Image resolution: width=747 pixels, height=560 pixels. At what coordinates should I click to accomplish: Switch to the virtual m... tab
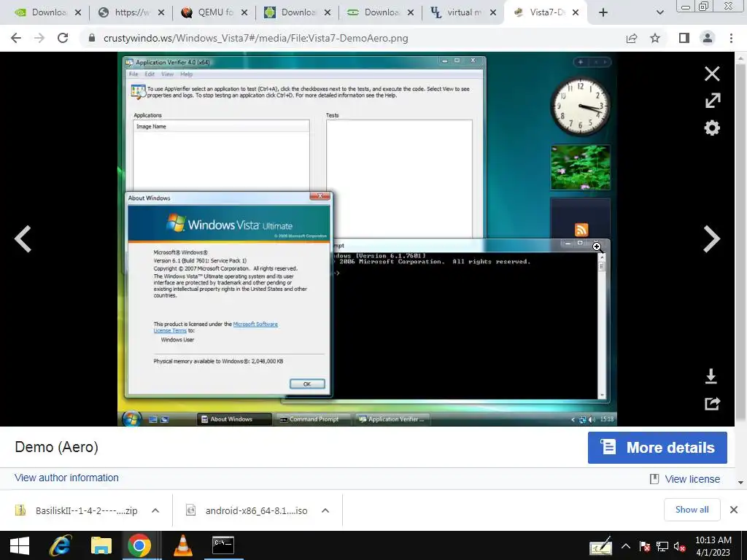pyautogui.click(x=462, y=13)
